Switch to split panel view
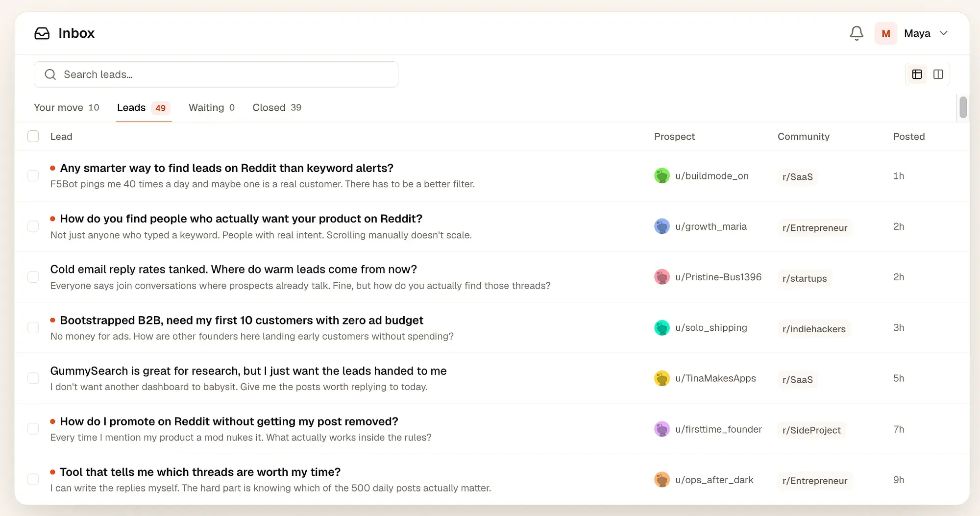The width and height of the screenshot is (980, 516). (938, 74)
